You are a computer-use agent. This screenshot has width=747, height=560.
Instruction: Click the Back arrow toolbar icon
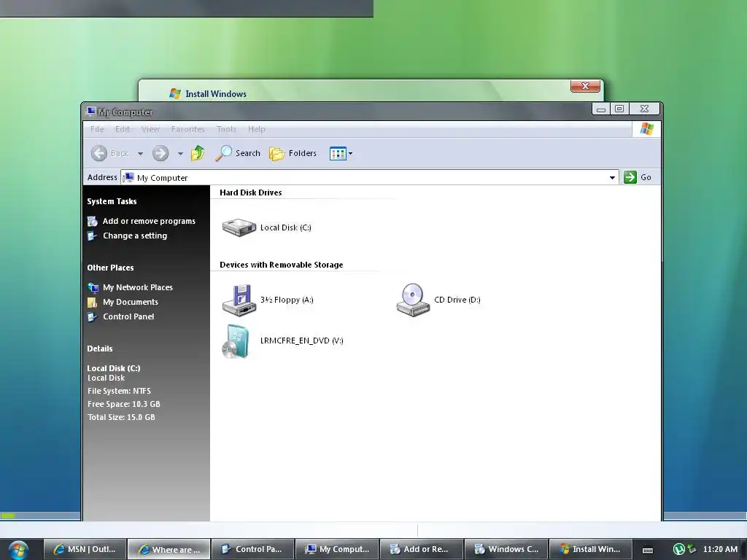coord(99,153)
